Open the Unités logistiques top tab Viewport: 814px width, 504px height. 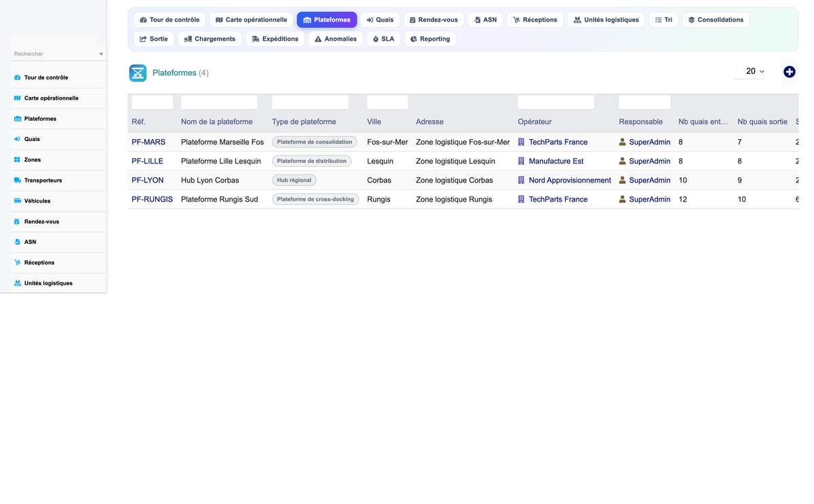click(x=606, y=20)
